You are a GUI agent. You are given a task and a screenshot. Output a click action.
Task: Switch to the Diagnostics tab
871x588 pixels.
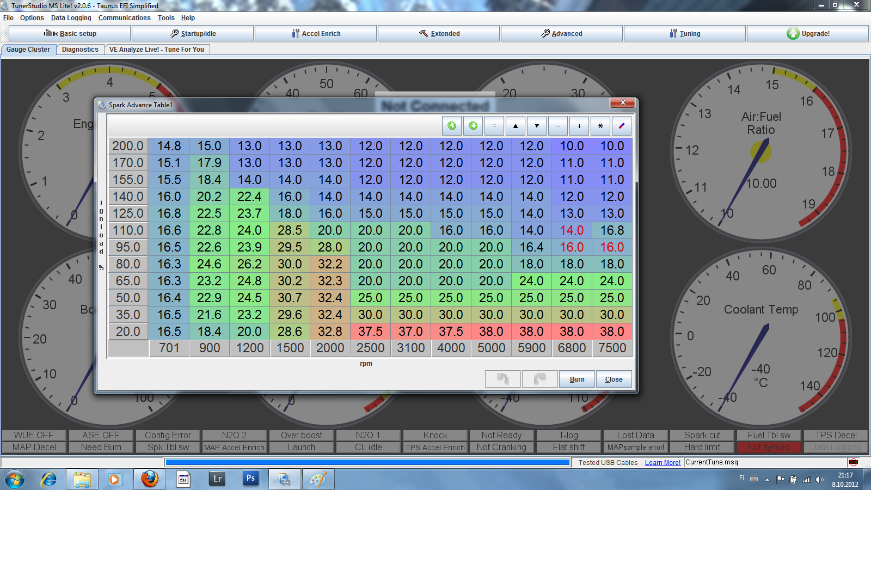click(80, 50)
